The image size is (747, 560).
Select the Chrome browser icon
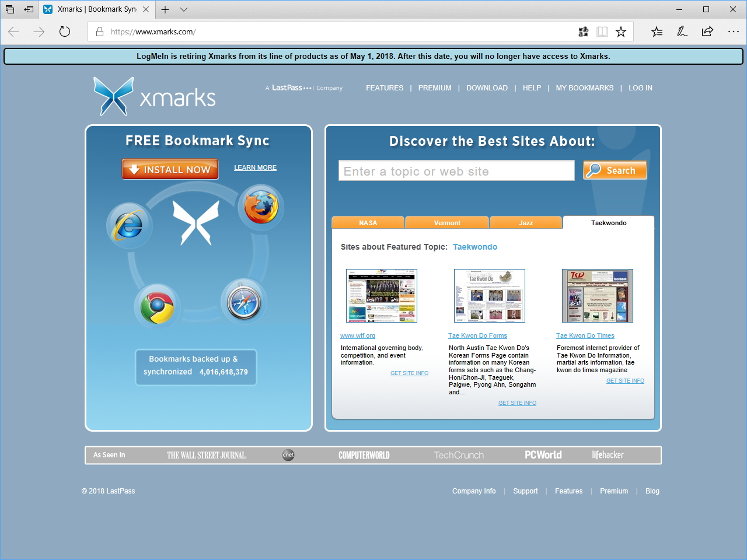coord(156,305)
